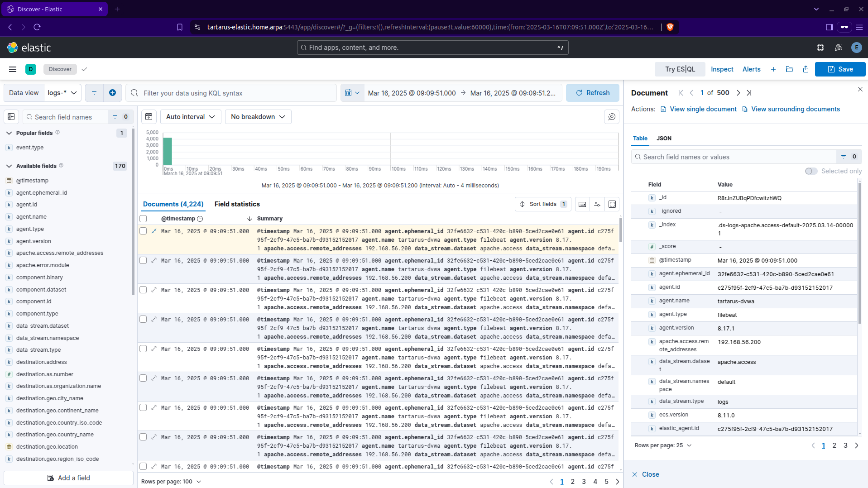Toggle the field sidebar collapse icon
Viewport: 868px width, 488px height.
pos(11,117)
